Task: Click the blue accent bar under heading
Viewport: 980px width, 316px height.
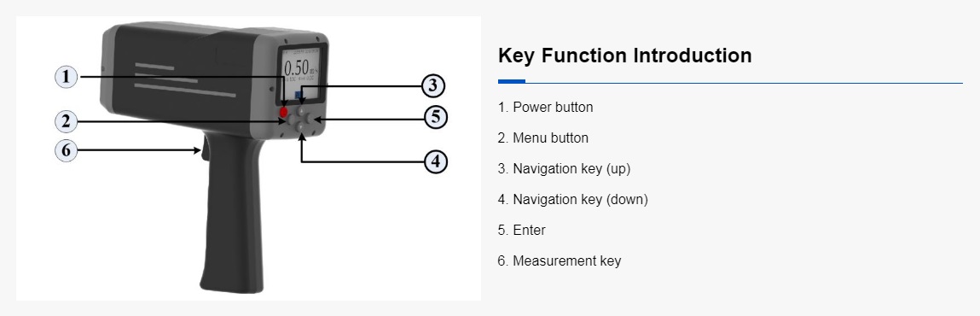Action: coord(511,81)
